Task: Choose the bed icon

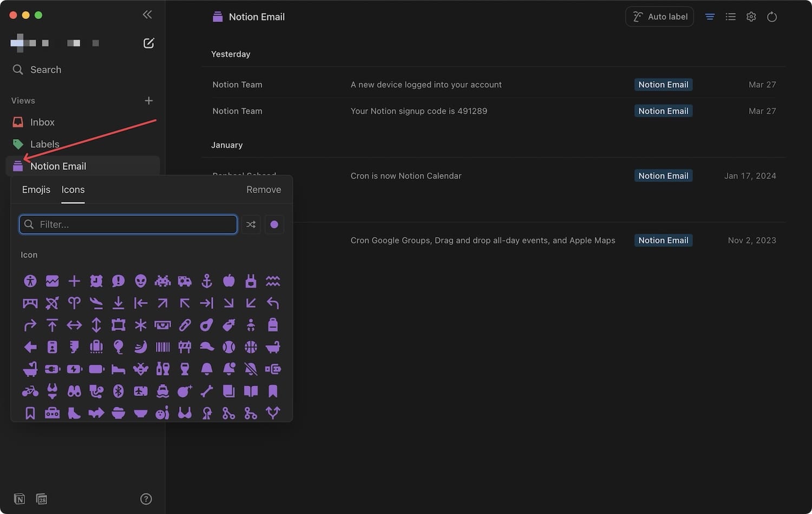Action: click(119, 369)
